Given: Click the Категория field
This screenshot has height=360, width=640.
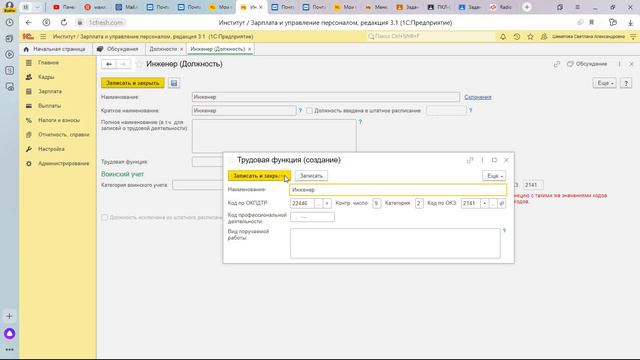Looking at the screenshot, I should coord(419,203).
